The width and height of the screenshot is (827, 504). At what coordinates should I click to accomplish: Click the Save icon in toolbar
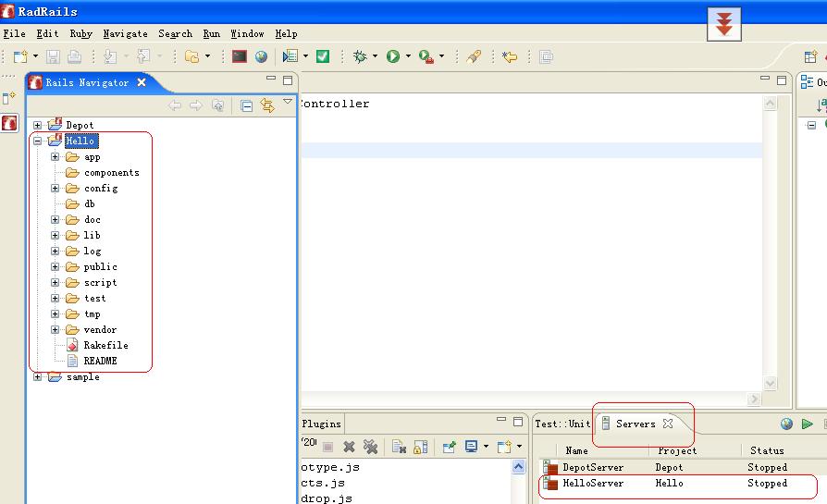(53, 56)
